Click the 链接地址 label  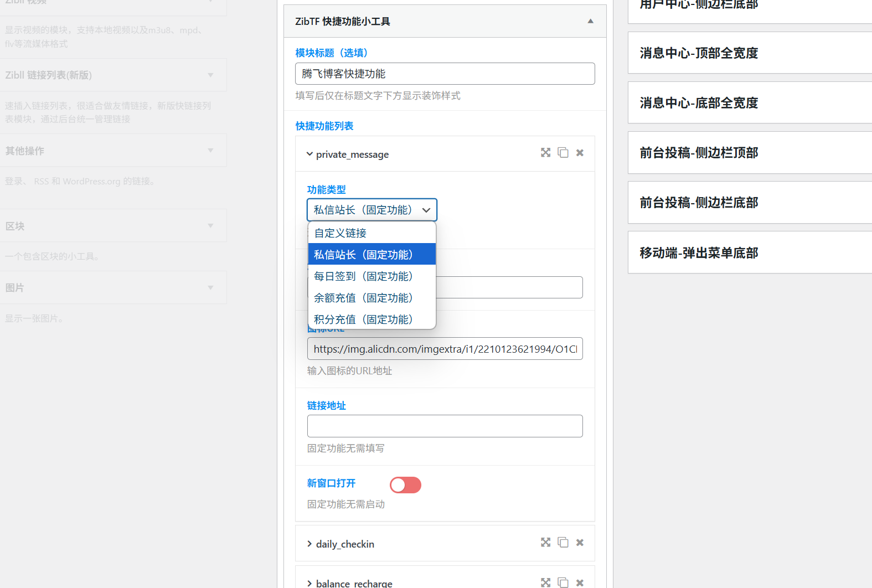click(327, 406)
